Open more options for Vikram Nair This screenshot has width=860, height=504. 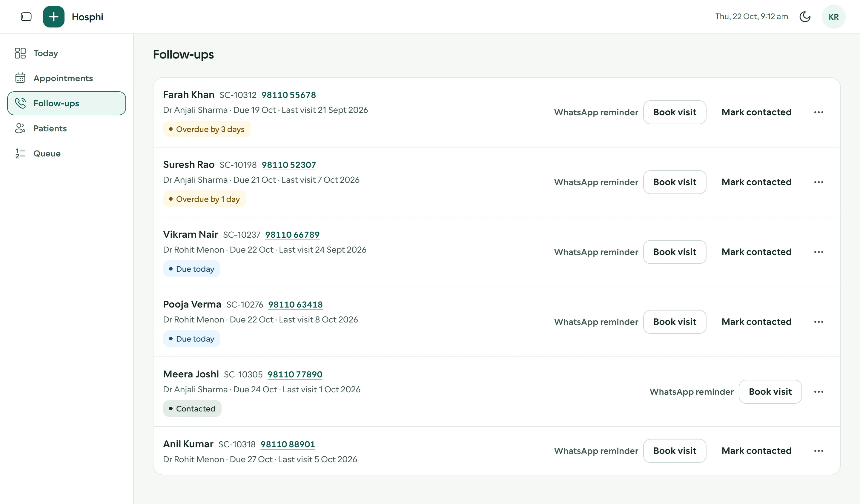point(818,252)
